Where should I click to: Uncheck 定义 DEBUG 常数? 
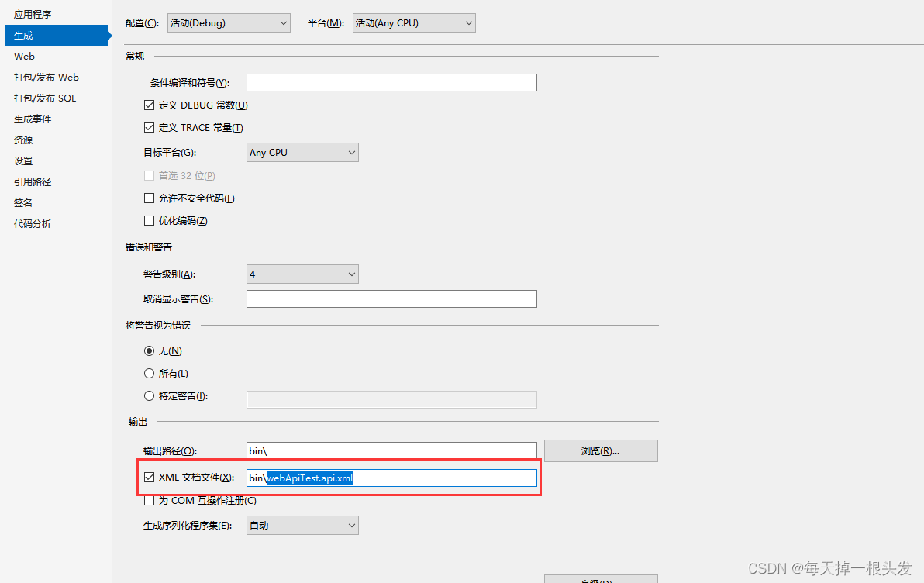point(149,105)
